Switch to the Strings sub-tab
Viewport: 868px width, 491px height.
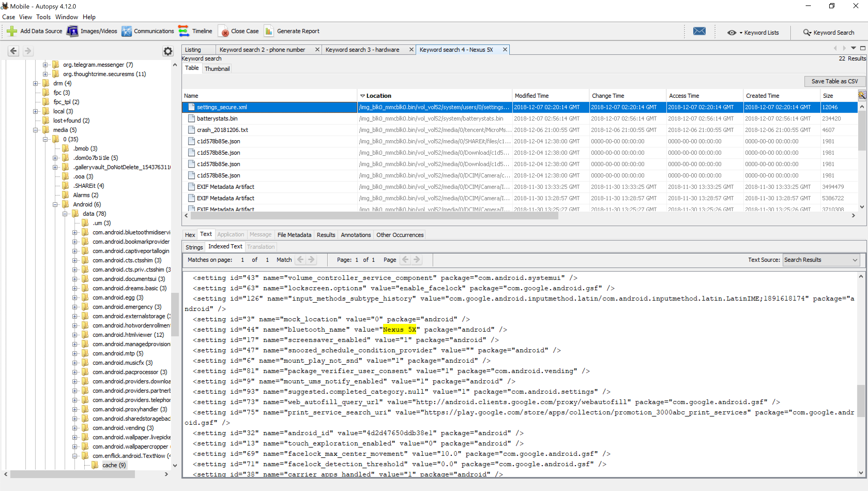(x=194, y=247)
